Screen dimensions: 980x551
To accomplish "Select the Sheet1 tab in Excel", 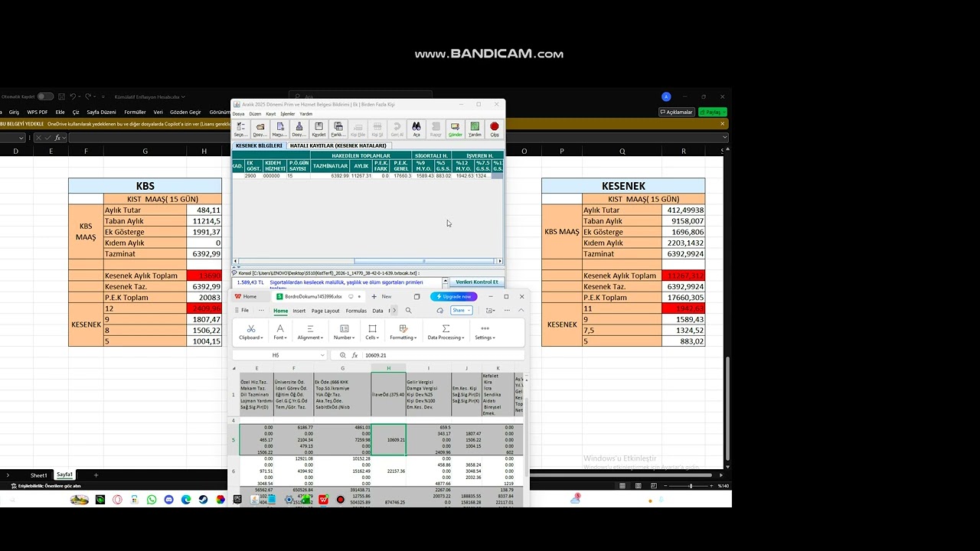I will pyautogui.click(x=38, y=475).
